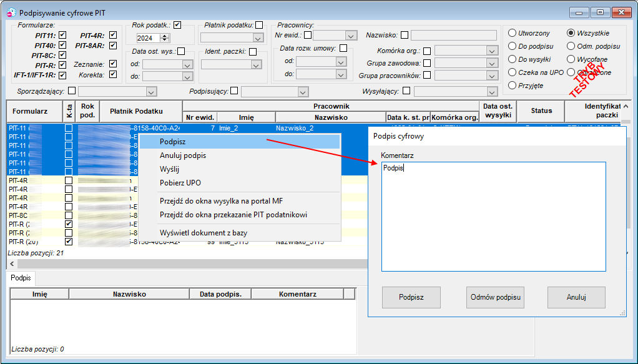The image size is (638, 364).
Task: Check the Grupa pracowników checkbox
Action: pos(427,75)
